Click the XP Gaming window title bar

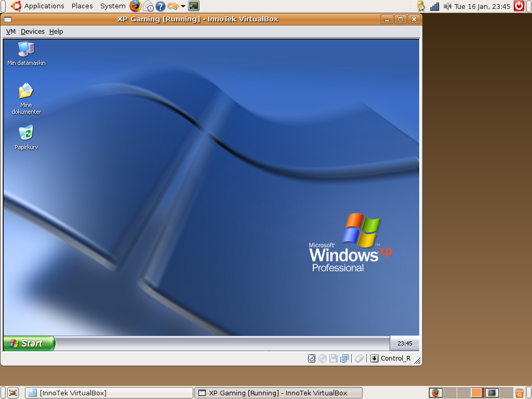197,19
